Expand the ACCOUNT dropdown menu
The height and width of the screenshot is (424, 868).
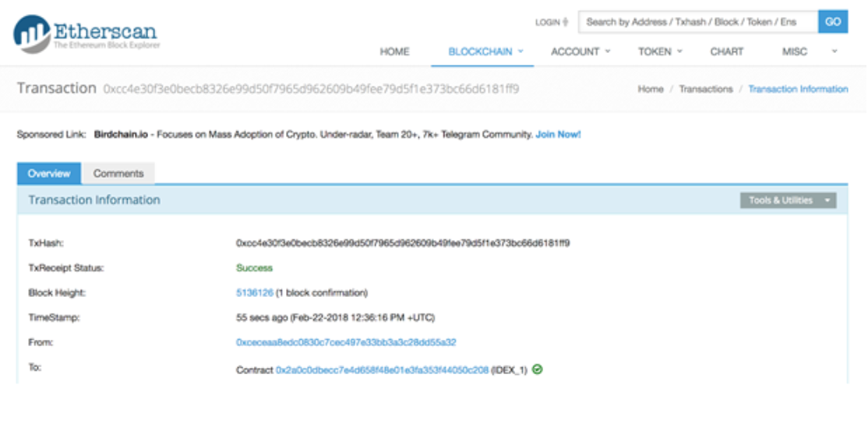pyautogui.click(x=580, y=51)
